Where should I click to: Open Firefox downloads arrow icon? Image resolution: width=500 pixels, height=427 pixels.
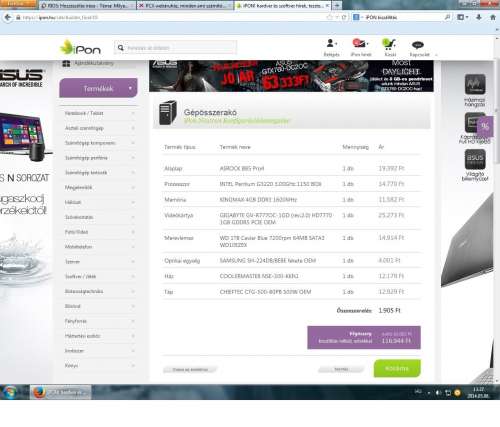tap(479, 17)
